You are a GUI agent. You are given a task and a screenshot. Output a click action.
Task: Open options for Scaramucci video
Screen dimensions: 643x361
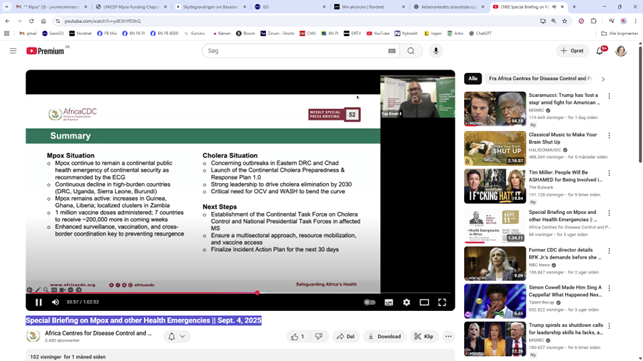pyautogui.click(x=609, y=96)
